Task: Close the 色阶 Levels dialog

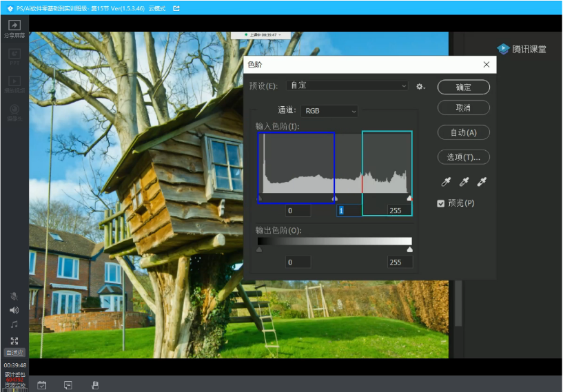Action: tap(486, 64)
